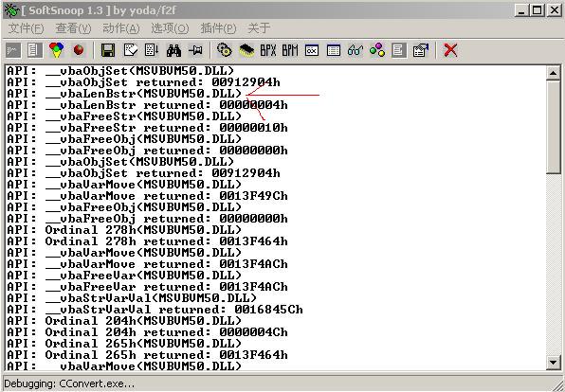Click the line "__vbaVarMove returned: 0013F49Ch"
This screenshot has width=565, height=392.
point(147,196)
